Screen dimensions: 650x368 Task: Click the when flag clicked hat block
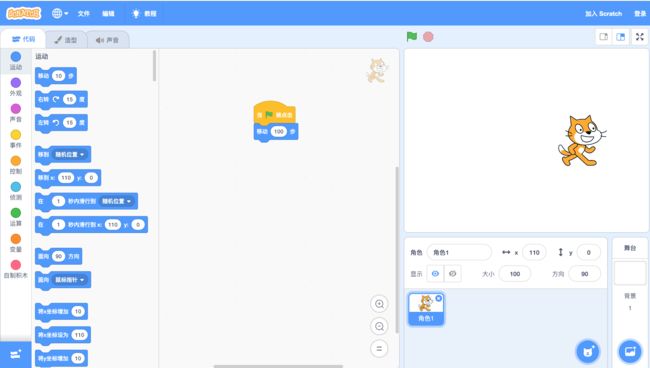point(274,112)
